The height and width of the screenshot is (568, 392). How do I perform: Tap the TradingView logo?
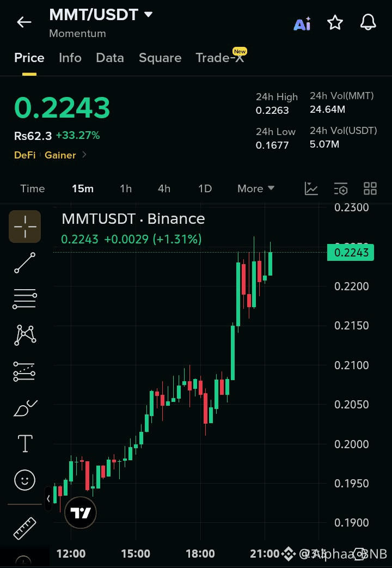81,512
